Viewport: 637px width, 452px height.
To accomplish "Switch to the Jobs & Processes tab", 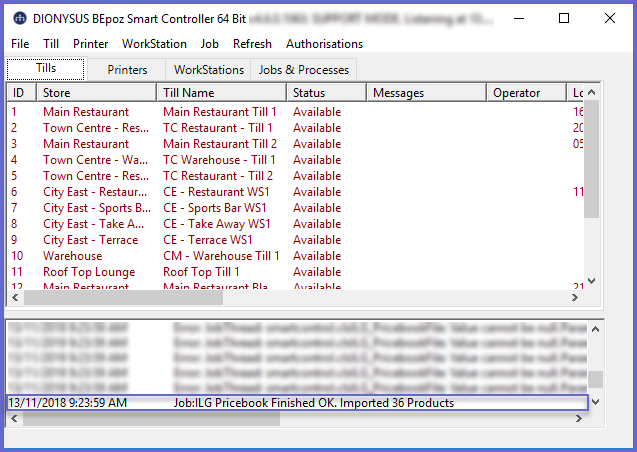I will pos(303,70).
